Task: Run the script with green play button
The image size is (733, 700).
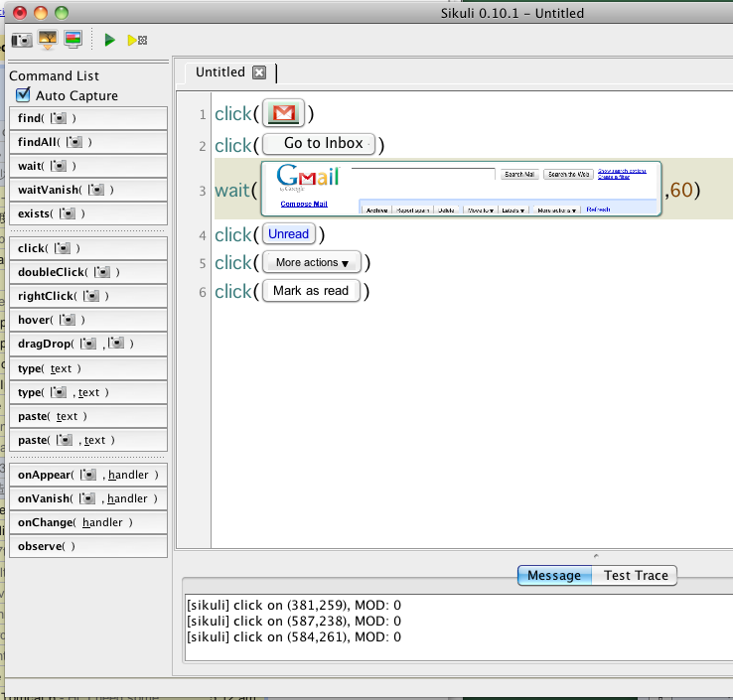Action: click(x=110, y=40)
